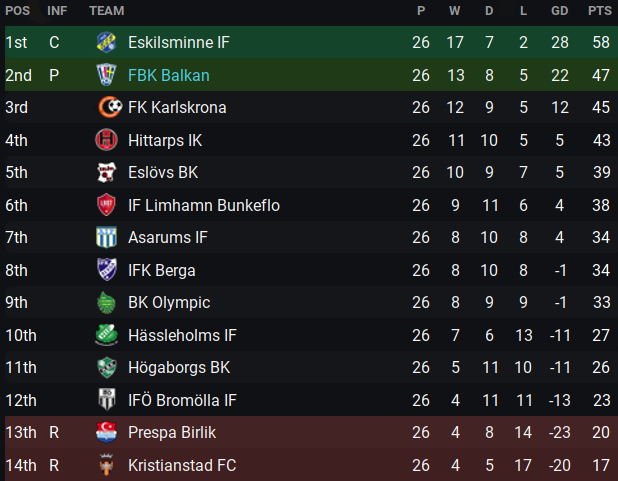
Task: Click the IF Limhamn Bunkeflo red shield
Action: pos(106,205)
